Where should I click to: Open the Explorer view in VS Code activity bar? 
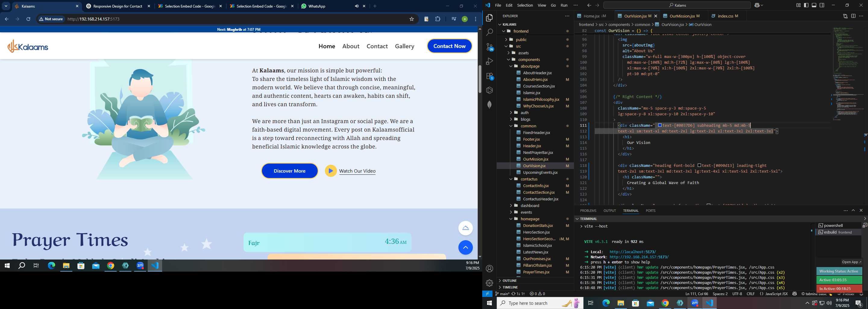click(489, 18)
